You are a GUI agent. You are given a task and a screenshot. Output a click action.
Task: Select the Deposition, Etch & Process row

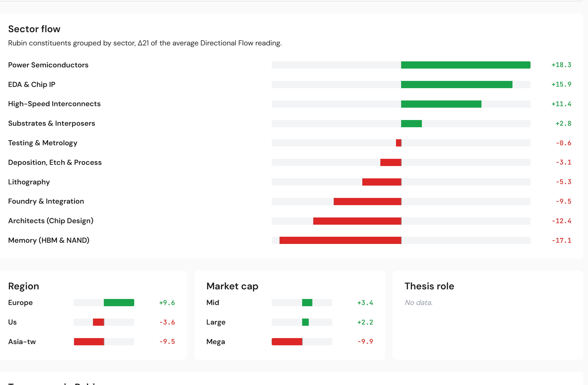click(55, 162)
